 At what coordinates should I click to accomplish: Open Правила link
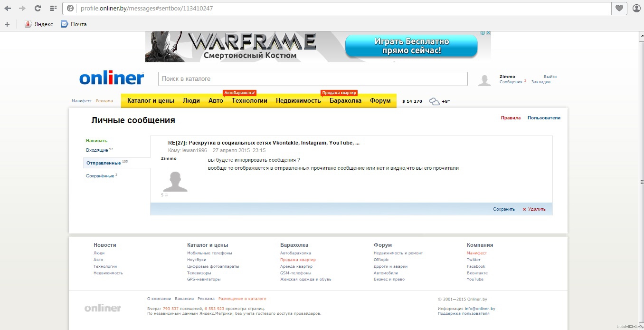511,118
